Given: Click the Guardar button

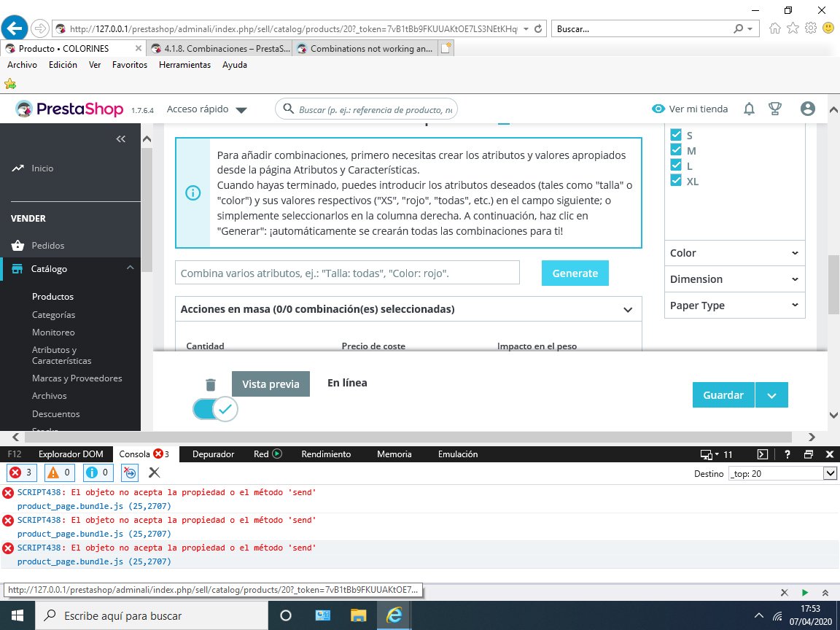Looking at the screenshot, I should click(x=723, y=395).
